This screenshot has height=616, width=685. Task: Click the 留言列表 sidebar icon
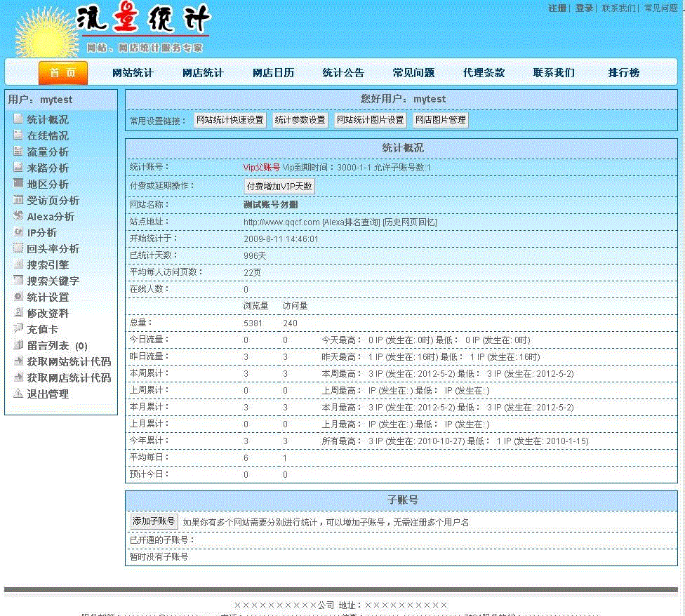point(18,345)
